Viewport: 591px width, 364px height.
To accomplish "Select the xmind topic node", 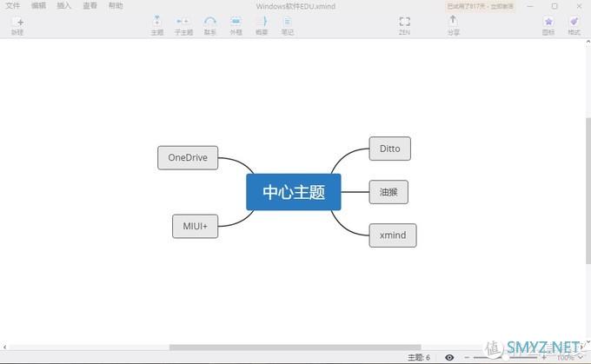I will [393, 235].
